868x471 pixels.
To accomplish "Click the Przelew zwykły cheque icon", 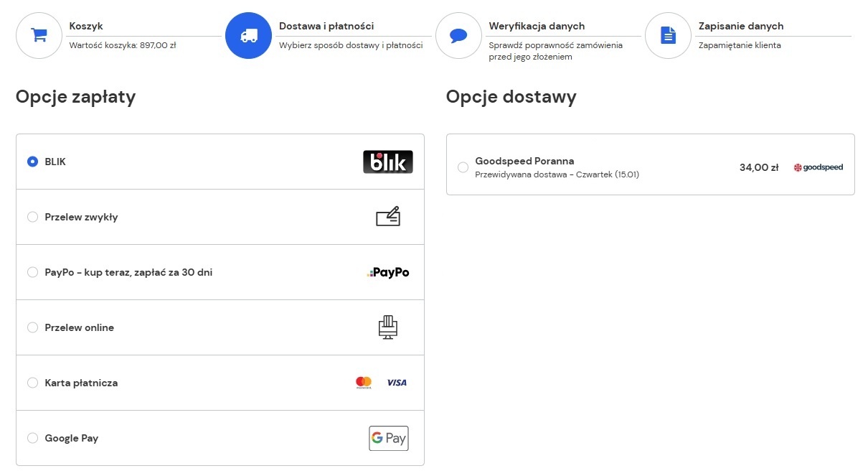I will pyautogui.click(x=388, y=217).
